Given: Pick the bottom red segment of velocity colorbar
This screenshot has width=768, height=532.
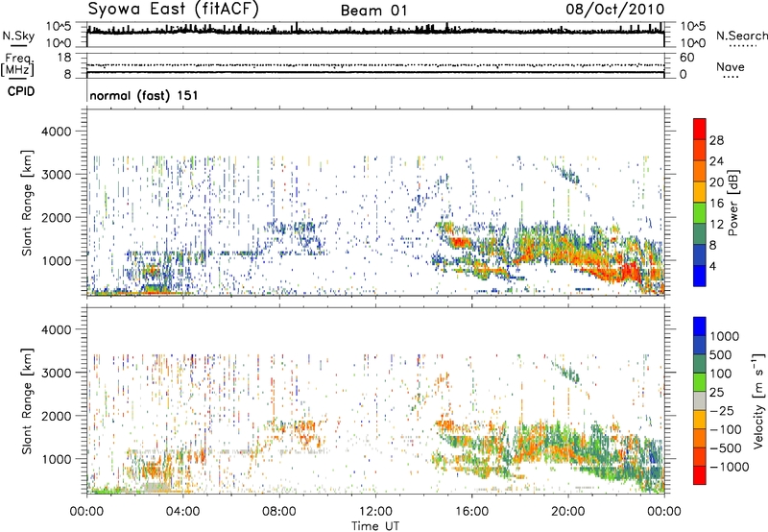Looking at the screenshot, I should [700, 475].
